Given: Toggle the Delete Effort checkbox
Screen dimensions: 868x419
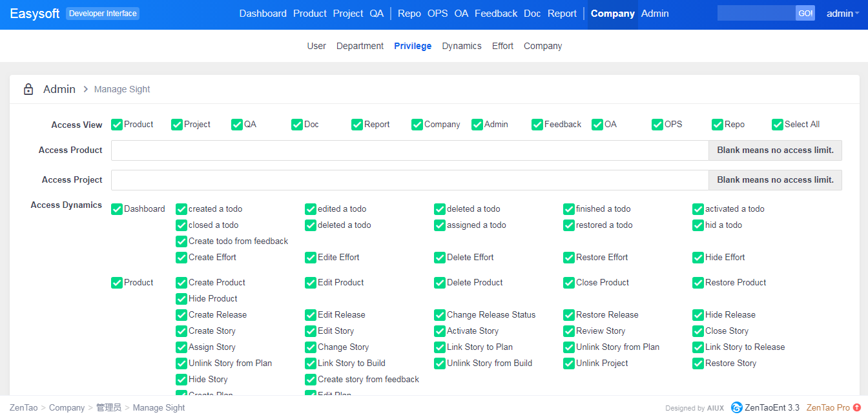Looking at the screenshot, I should point(440,258).
